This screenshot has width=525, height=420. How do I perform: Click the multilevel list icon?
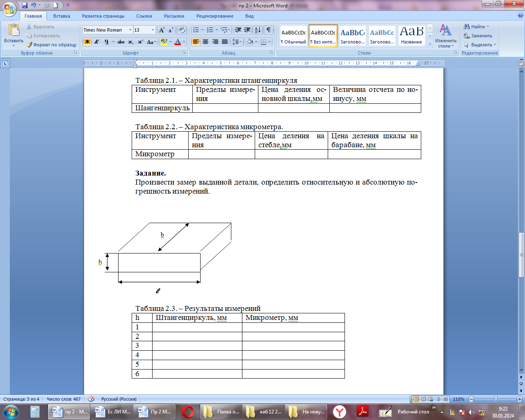click(x=224, y=30)
